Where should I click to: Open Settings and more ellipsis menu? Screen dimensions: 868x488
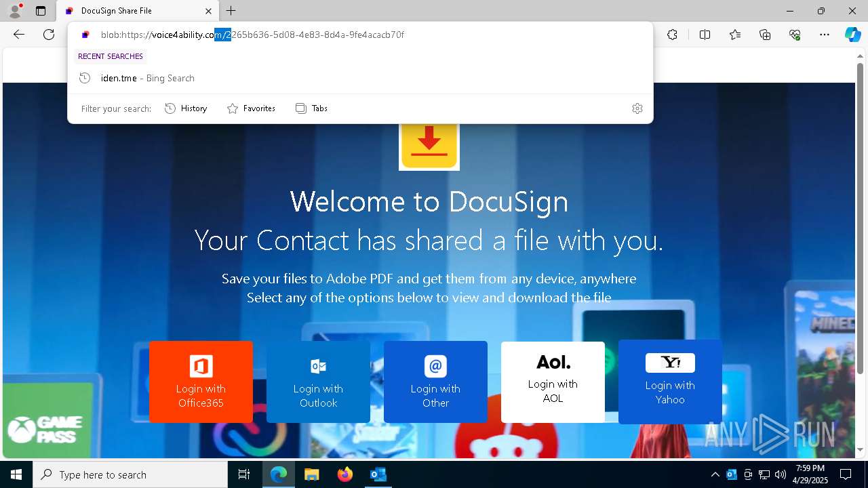825,35
